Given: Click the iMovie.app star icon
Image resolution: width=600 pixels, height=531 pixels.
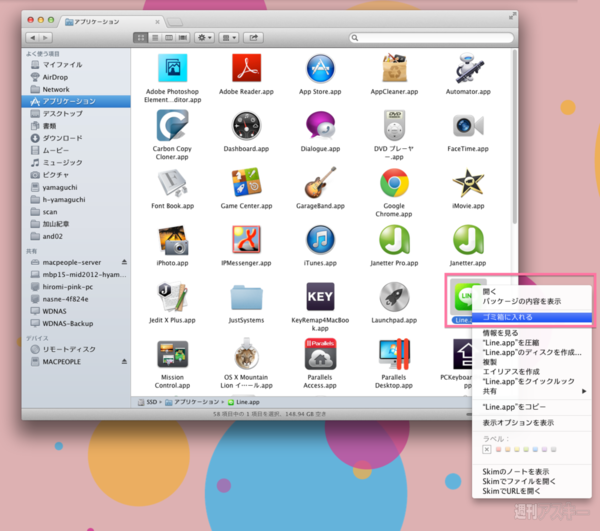Looking at the screenshot, I should pyautogui.click(x=468, y=183).
